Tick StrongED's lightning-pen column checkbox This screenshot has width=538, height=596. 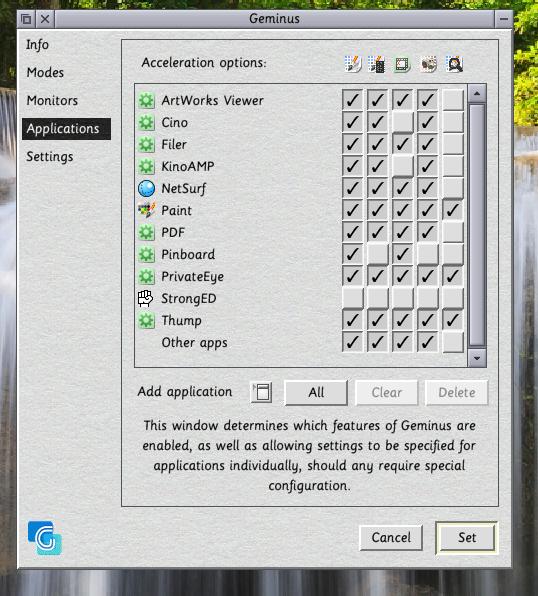(x=352, y=298)
